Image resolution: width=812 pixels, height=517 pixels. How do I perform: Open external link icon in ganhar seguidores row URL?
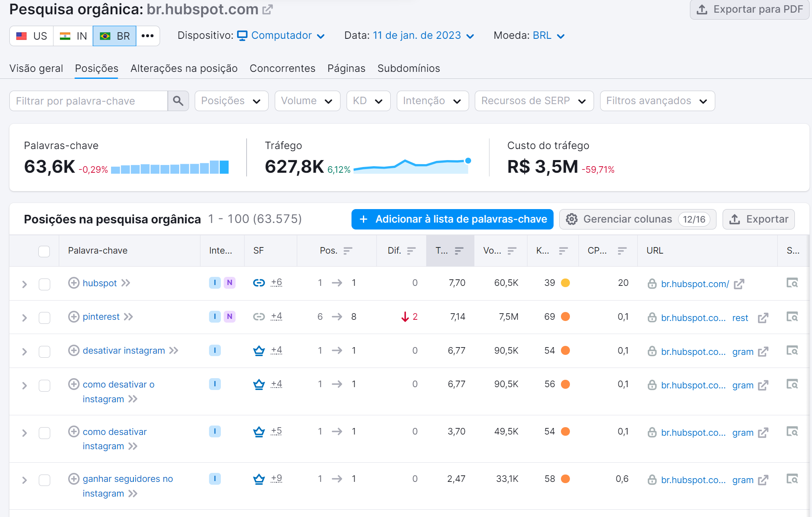click(x=763, y=480)
